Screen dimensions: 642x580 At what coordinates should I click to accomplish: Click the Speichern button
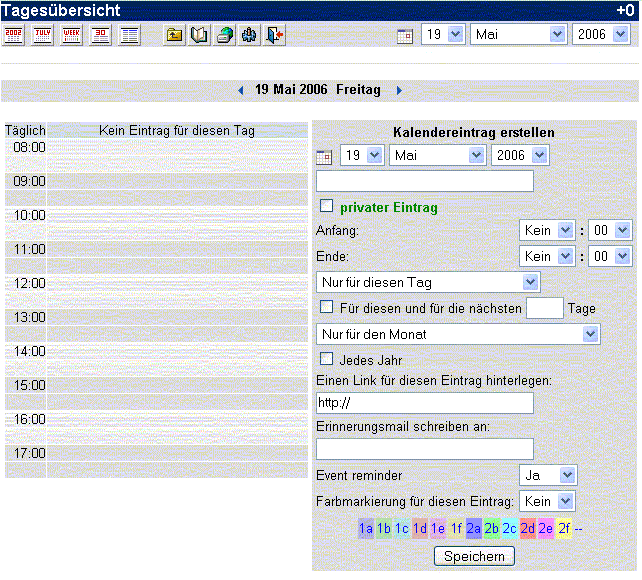pyautogui.click(x=474, y=556)
